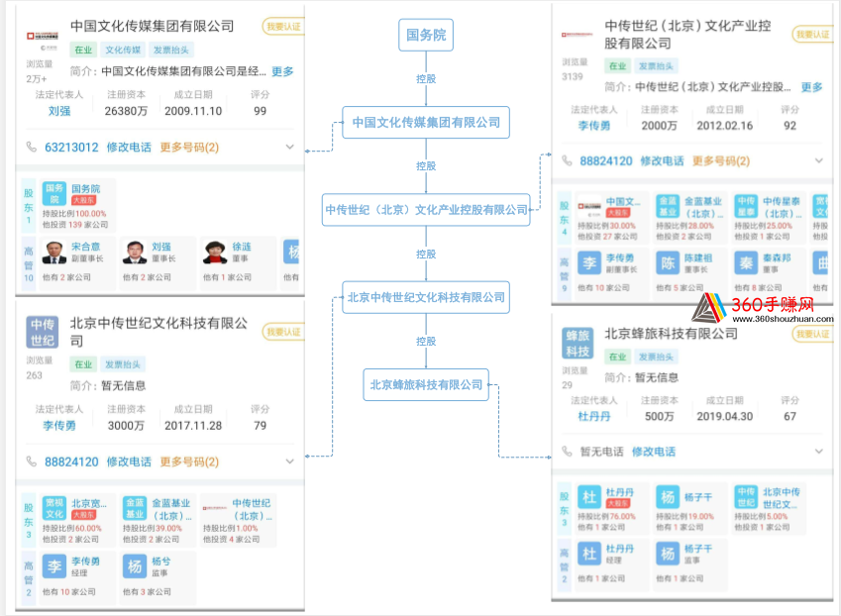Open executive 刘强 董事长 photo

[x=135, y=252]
